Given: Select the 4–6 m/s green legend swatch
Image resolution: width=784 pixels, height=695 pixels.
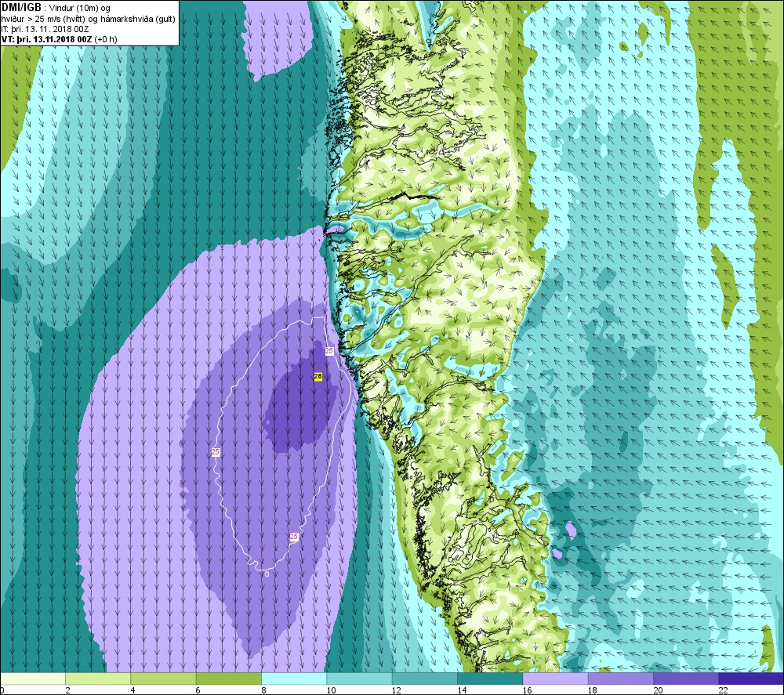Looking at the screenshot, I should [x=164, y=679].
